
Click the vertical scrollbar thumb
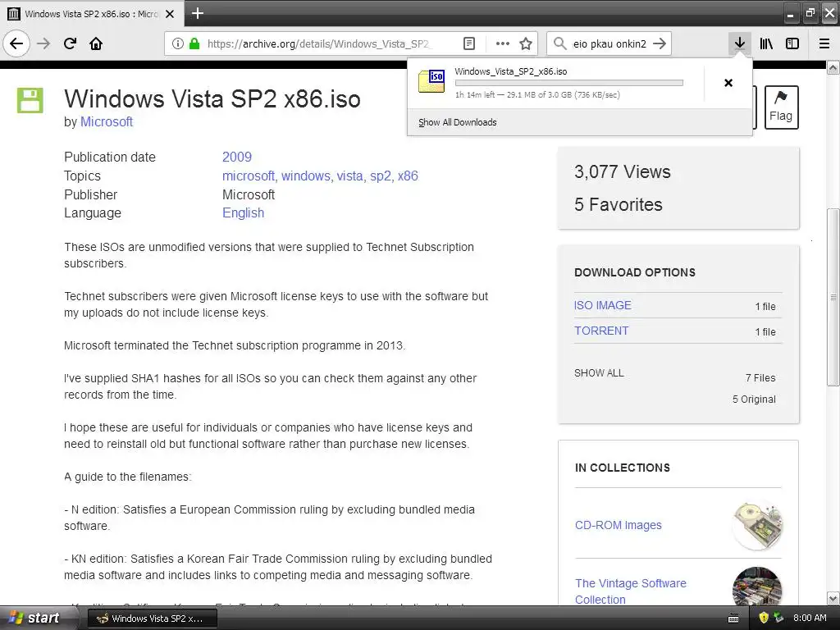coord(833,297)
